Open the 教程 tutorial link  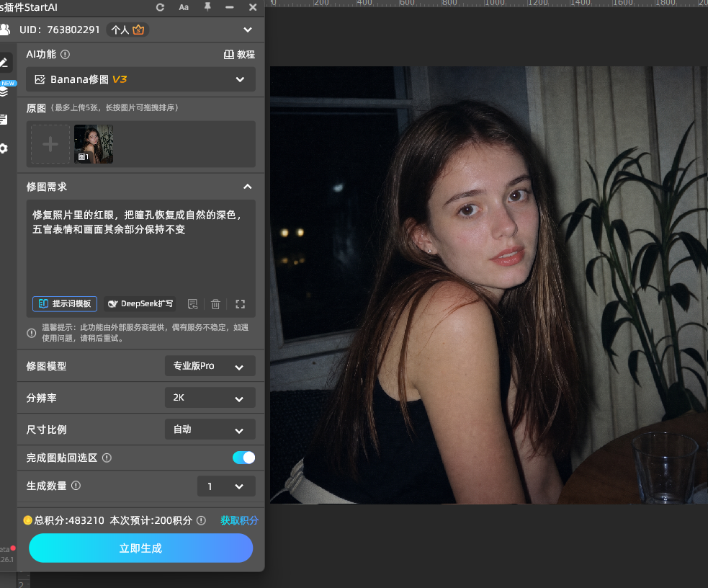point(239,55)
